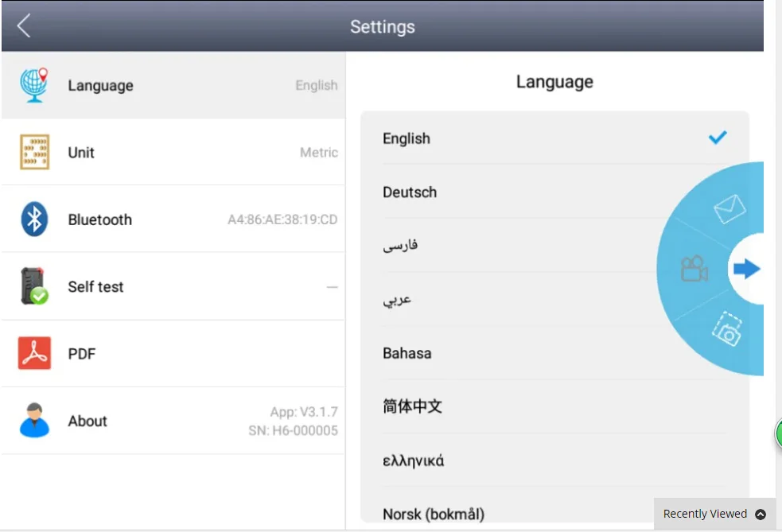Image resolution: width=782 pixels, height=532 pixels.
Task: Click the Bluetooth address A4:86:AE:38:19:CD
Action: point(282,219)
